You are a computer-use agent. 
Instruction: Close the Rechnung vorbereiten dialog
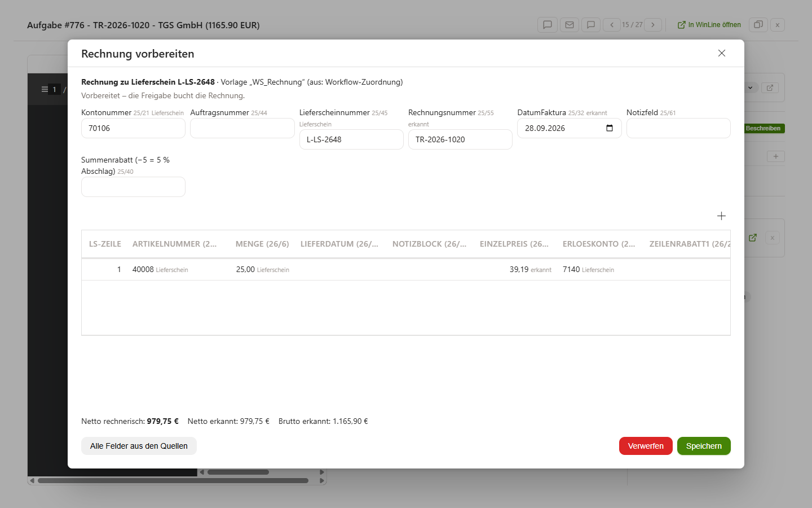click(722, 53)
